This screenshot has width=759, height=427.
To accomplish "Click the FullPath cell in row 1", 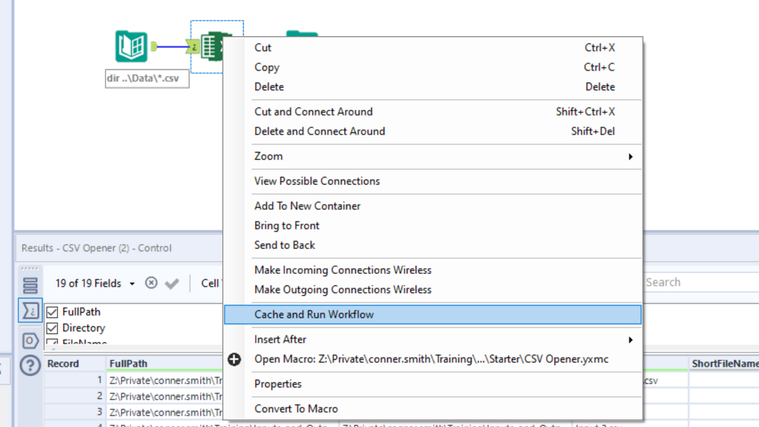I will point(165,381).
